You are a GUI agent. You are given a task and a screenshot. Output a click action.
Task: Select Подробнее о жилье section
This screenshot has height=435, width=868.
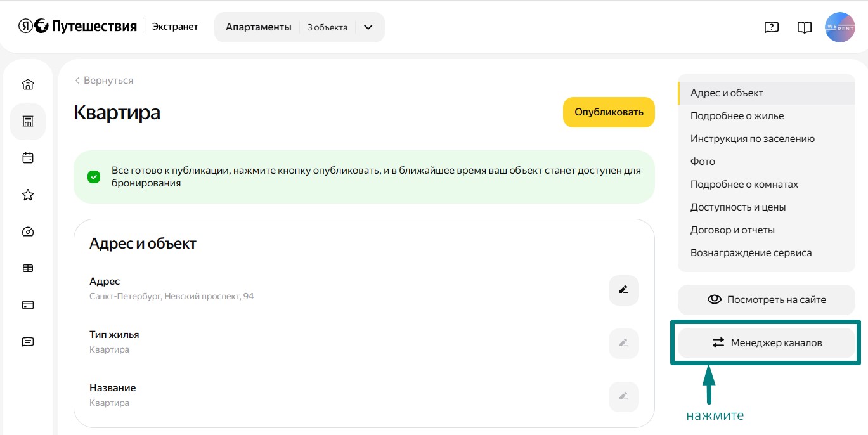pos(737,116)
